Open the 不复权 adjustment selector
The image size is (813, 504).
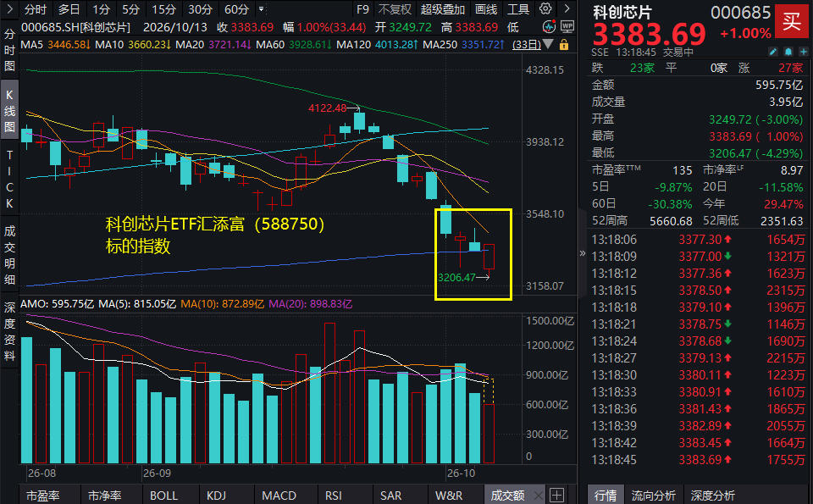click(x=395, y=9)
